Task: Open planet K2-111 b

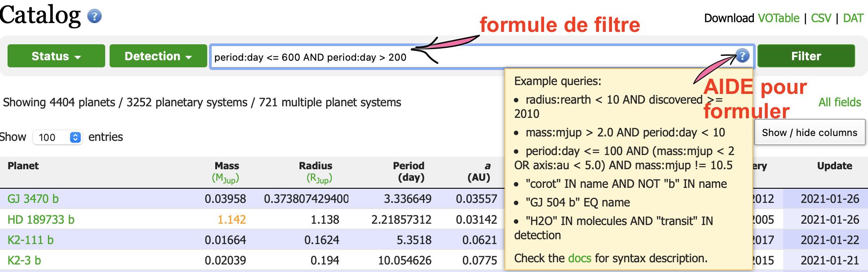Action: click(31, 240)
